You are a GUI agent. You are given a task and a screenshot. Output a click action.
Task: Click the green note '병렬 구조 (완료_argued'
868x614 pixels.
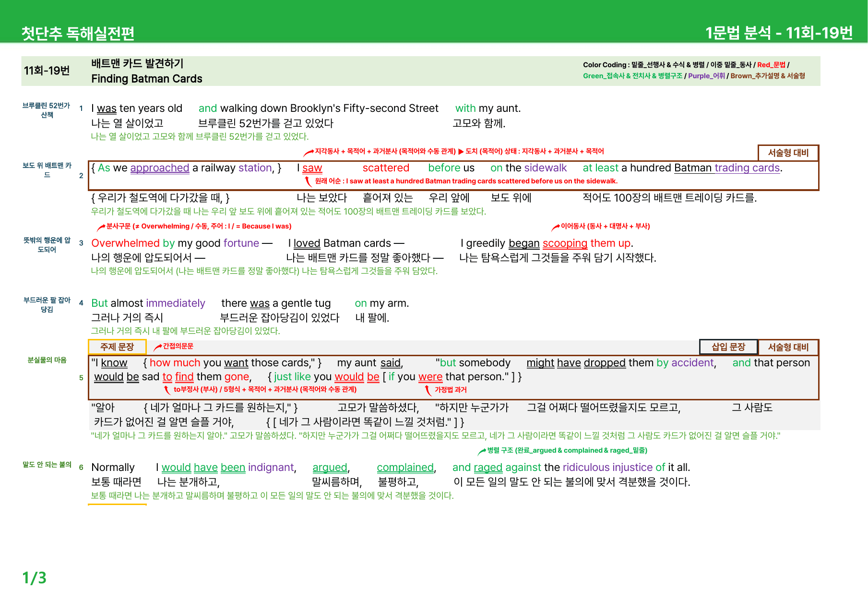pos(567,450)
